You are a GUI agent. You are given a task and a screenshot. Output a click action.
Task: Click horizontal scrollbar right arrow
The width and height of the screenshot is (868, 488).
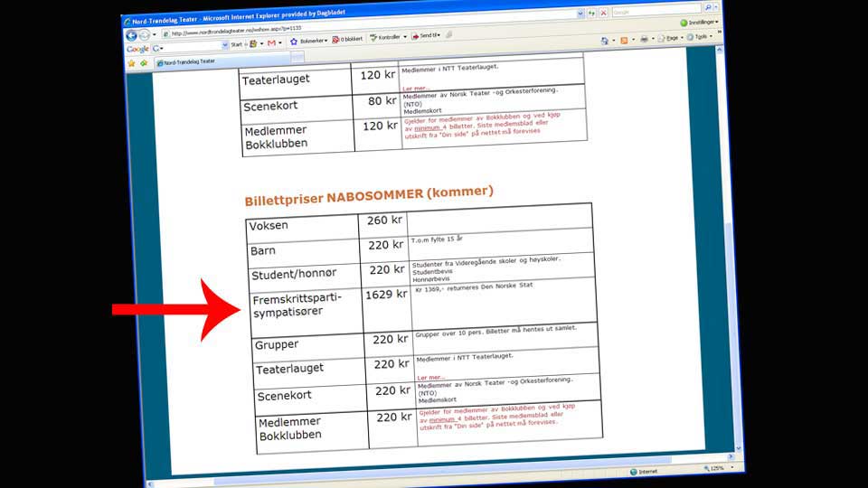[731, 456]
